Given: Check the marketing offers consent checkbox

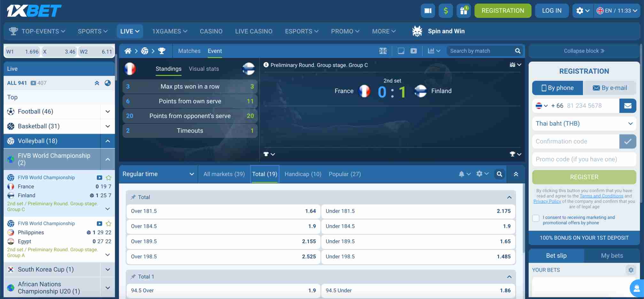Looking at the screenshot, I should [536, 218].
